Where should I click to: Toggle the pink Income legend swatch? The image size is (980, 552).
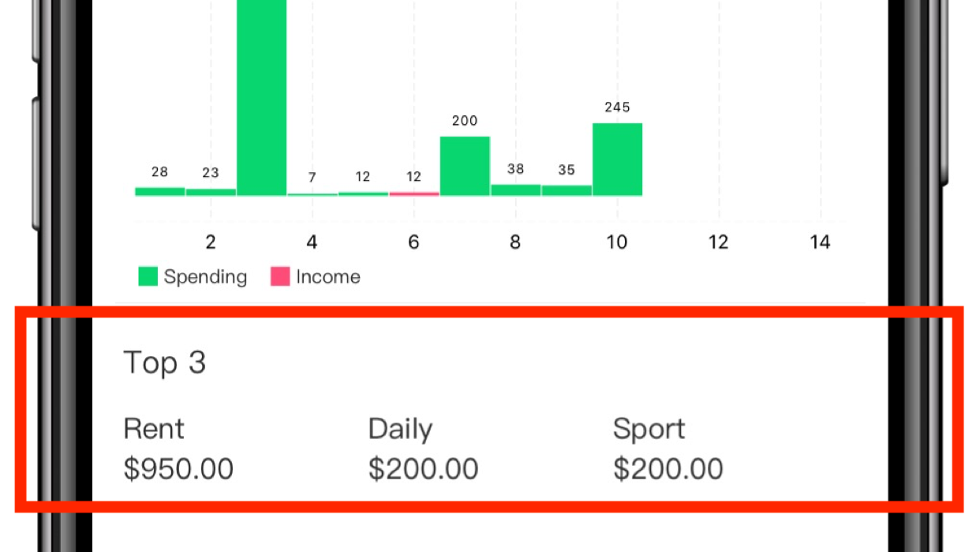click(x=280, y=276)
